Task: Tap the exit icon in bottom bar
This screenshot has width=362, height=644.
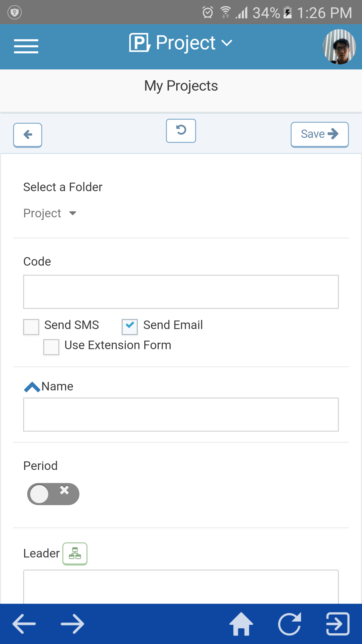Action: (x=338, y=624)
